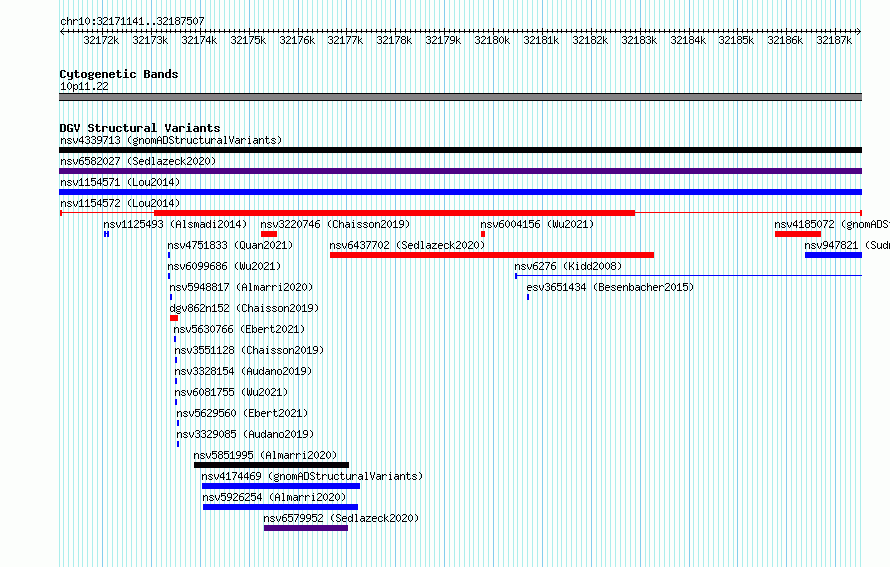Screen dimensions: 890x567
Task: Click the blue nsv947821 variant bar
Action: 833,255
